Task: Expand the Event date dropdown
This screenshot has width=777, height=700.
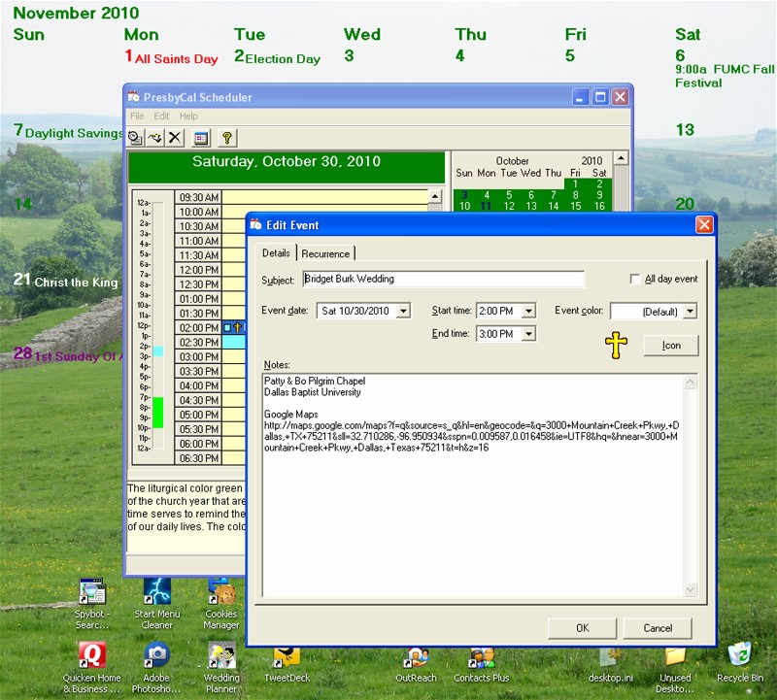Action: (403, 312)
